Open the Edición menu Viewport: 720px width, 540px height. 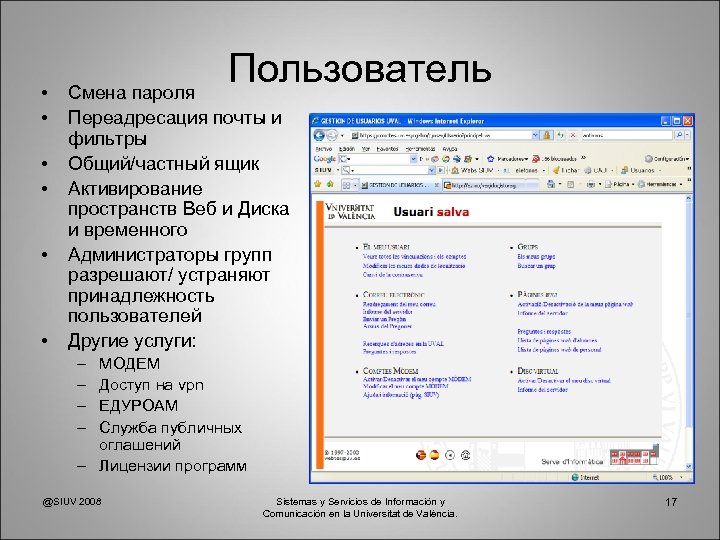(x=347, y=149)
